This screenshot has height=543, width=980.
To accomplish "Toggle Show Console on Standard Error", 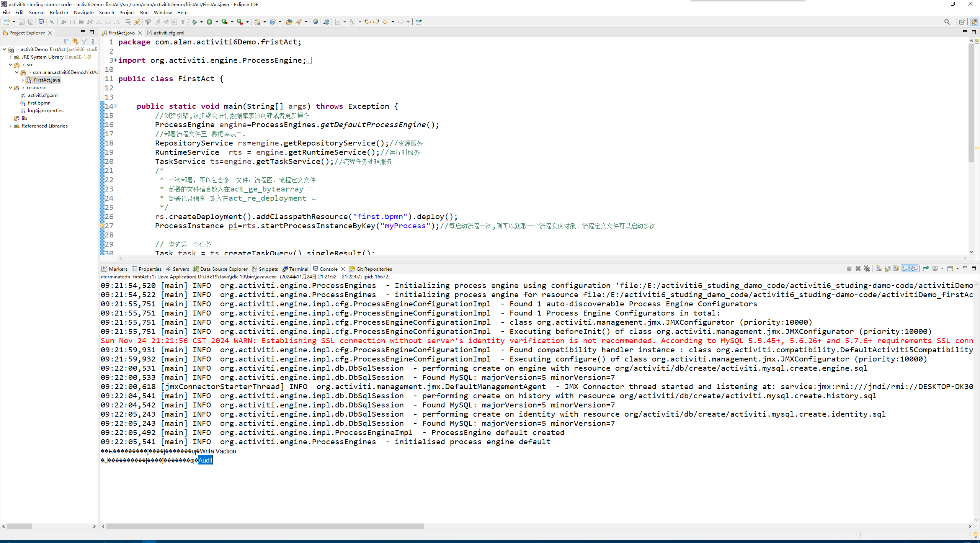I will click(x=915, y=268).
